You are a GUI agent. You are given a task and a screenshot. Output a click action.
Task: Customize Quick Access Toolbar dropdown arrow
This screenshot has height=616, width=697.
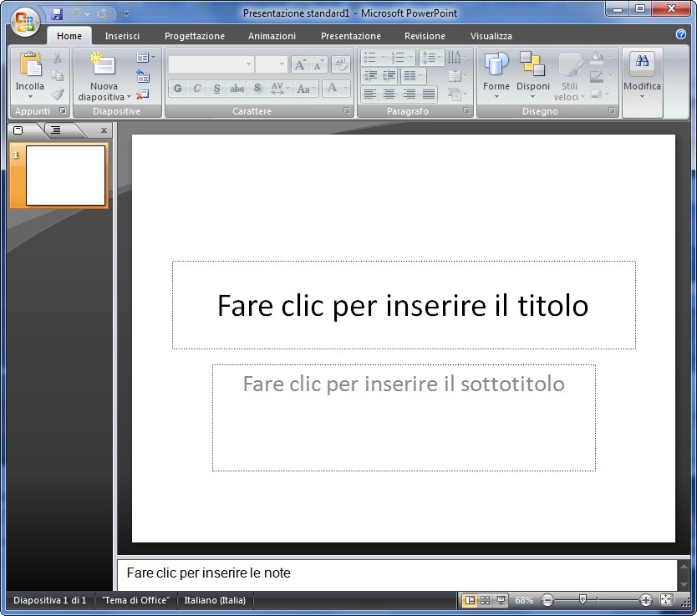[x=127, y=14]
